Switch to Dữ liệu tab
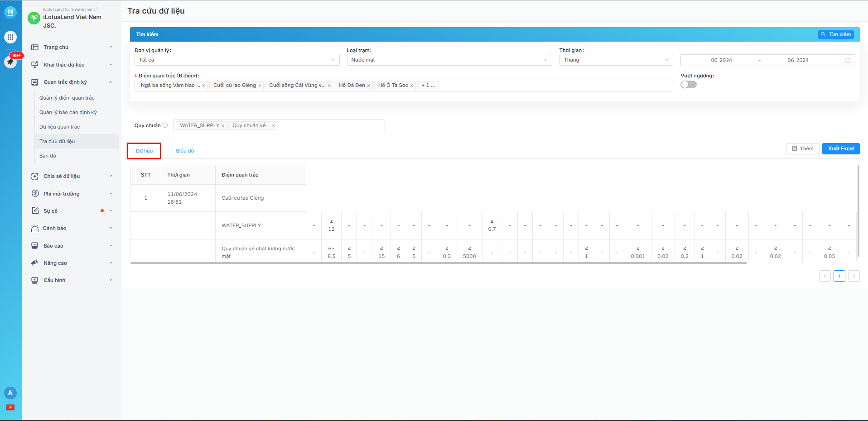Viewport: 868px width, 421px height. click(144, 151)
